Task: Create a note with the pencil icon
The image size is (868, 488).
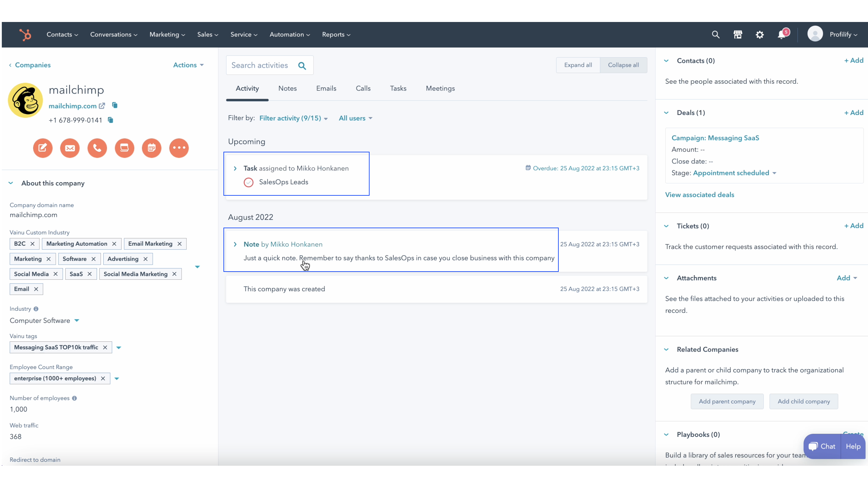Action: click(x=42, y=148)
